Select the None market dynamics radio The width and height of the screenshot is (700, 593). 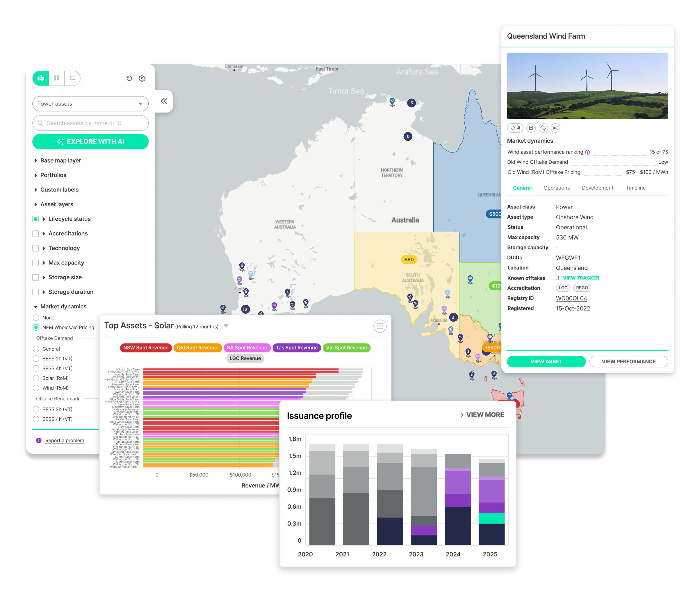coord(36,318)
